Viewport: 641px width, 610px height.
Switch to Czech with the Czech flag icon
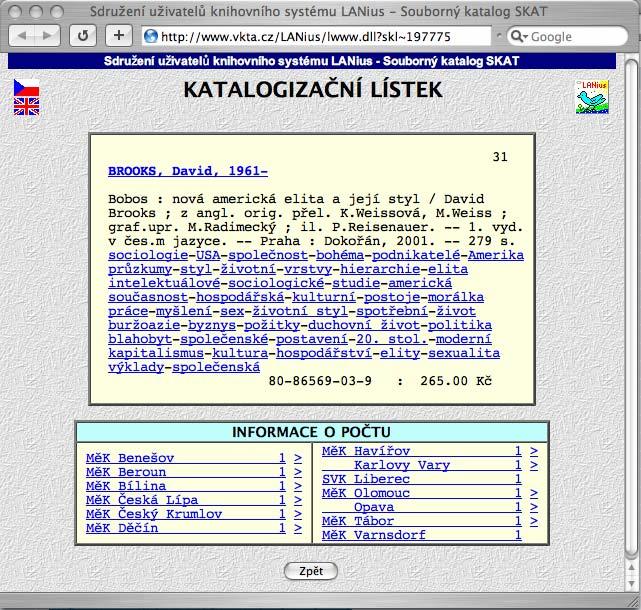[x=26, y=88]
